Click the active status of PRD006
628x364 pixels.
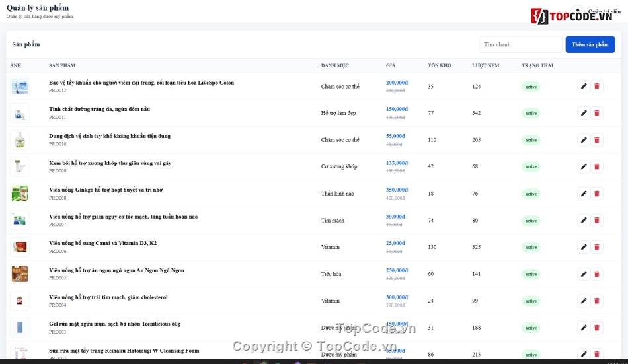pyautogui.click(x=531, y=248)
